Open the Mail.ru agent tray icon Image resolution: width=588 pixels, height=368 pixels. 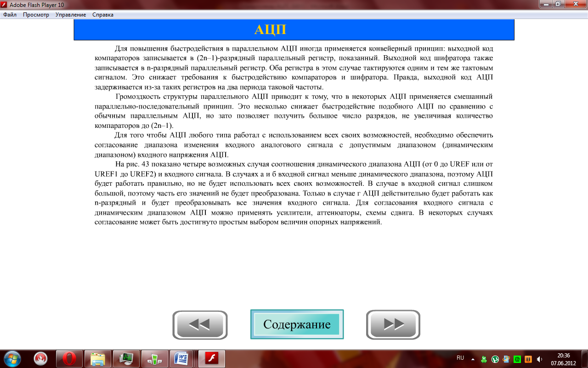tap(517, 359)
